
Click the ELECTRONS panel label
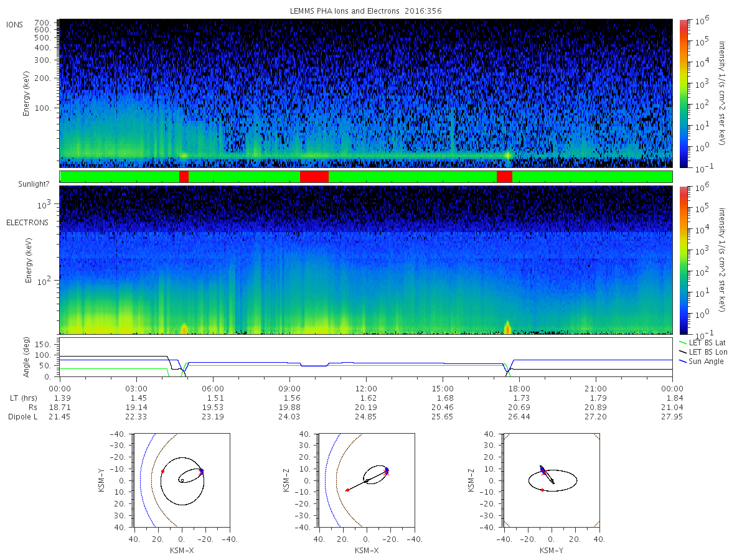pyautogui.click(x=27, y=222)
